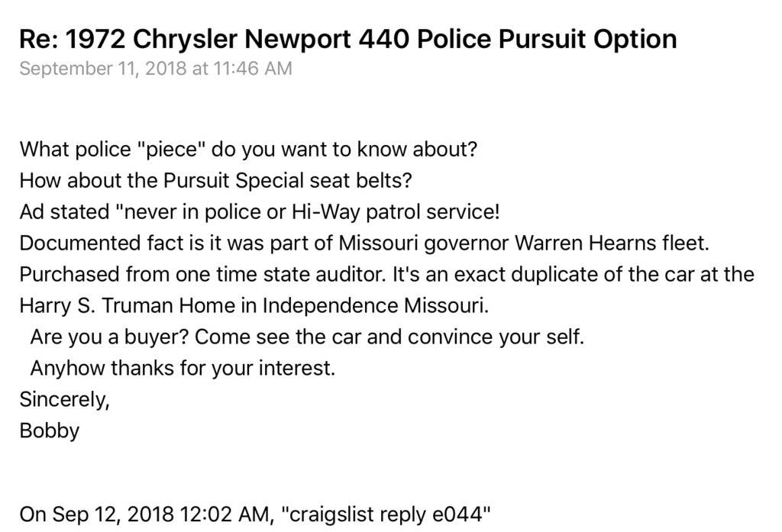Click "Anyhow thanks for your interest" line
The width and height of the screenshot is (782, 532).
[182, 368]
